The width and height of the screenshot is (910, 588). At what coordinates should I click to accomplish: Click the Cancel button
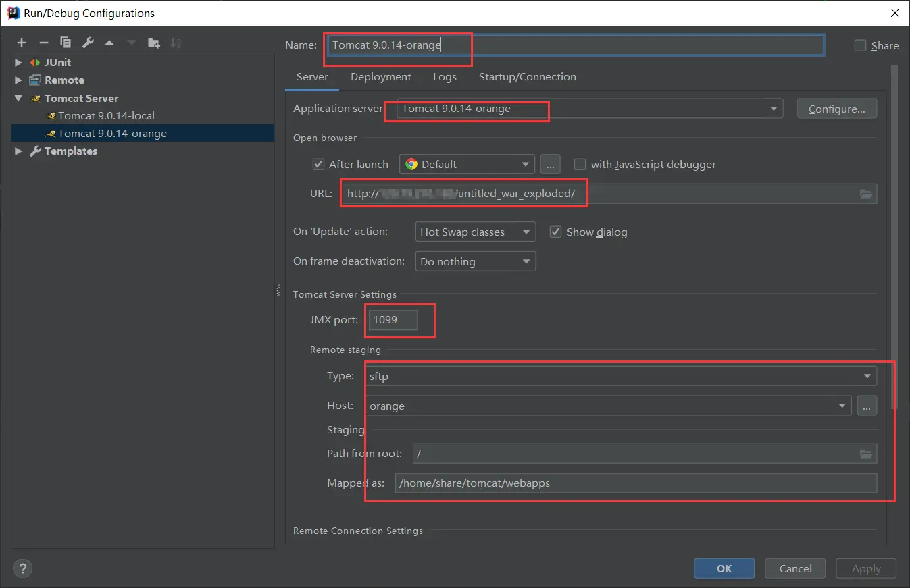pos(795,568)
